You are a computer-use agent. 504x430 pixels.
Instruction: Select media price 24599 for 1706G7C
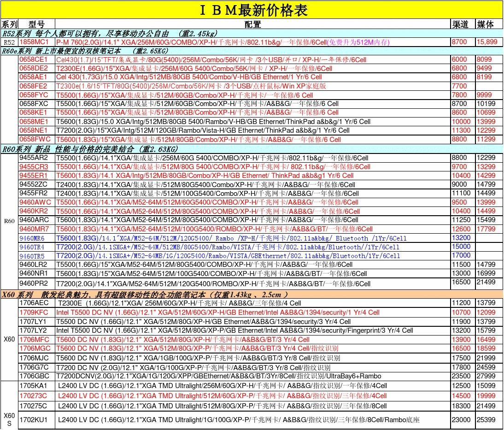pos(486,367)
